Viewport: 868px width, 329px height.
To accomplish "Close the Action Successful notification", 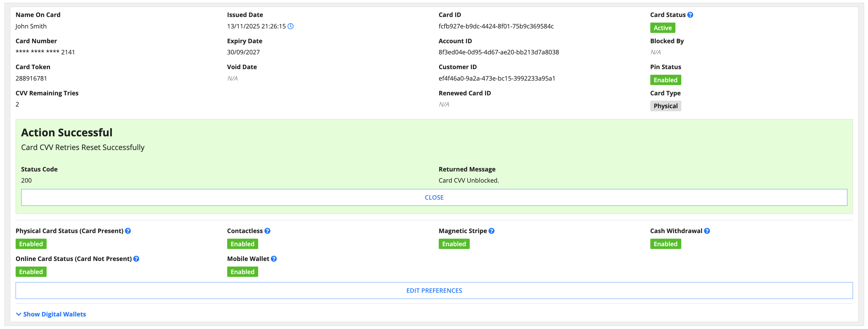I will 434,198.
